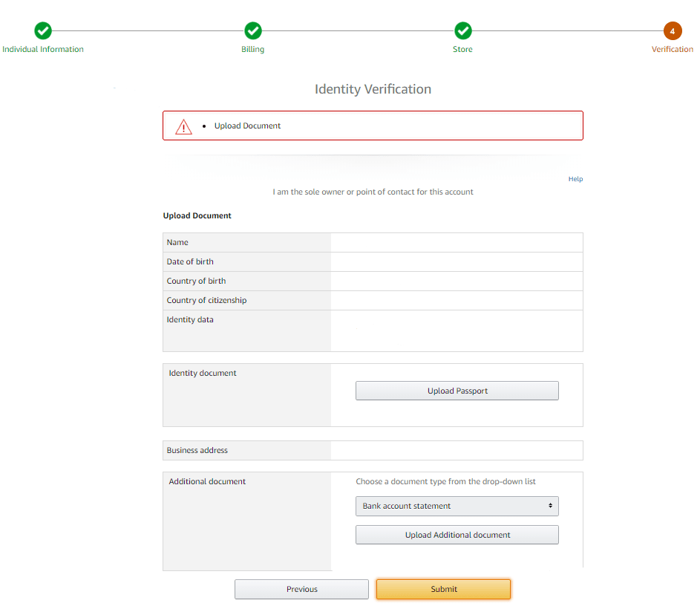Click the Store step checkmark icon
The height and width of the screenshot is (609, 700).
(462, 31)
